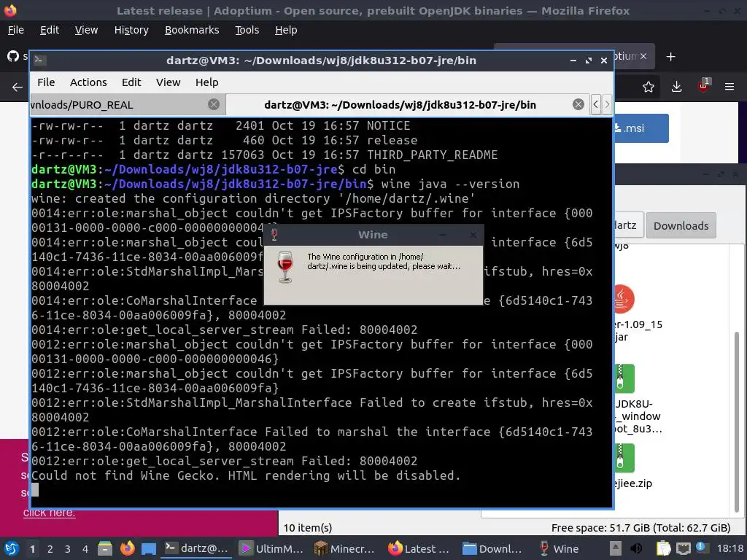
Task: Open the Firefox downloads panel
Action: (676, 87)
